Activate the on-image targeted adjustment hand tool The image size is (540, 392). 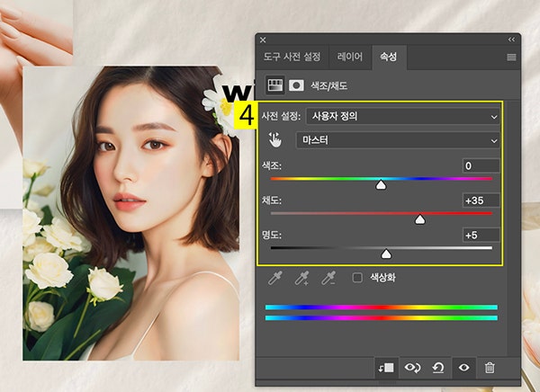[274, 139]
